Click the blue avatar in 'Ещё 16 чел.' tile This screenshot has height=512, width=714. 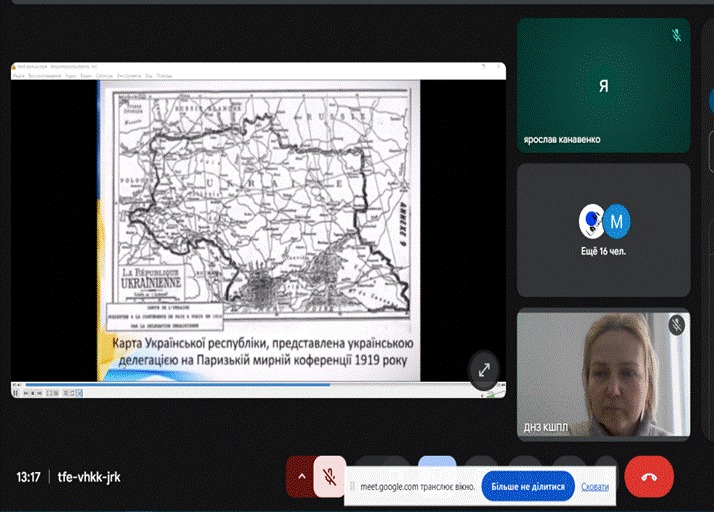(x=592, y=218)
